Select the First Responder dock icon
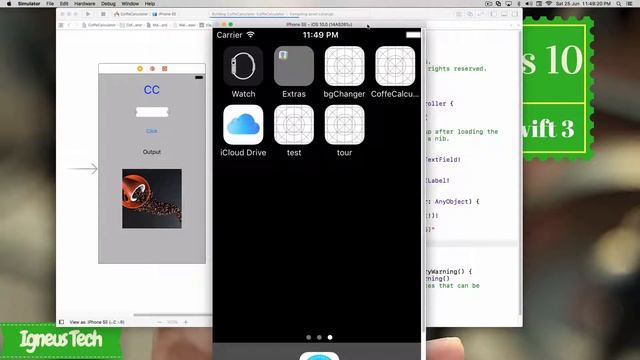Image resolution: width=640 pixels, height=360 pixels. point(152,69)
